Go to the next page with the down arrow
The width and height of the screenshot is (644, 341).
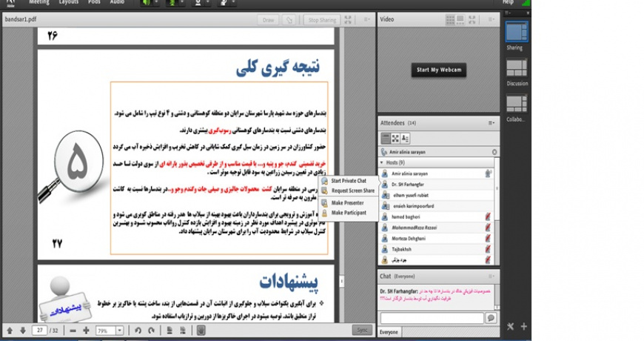coord(23,331)
